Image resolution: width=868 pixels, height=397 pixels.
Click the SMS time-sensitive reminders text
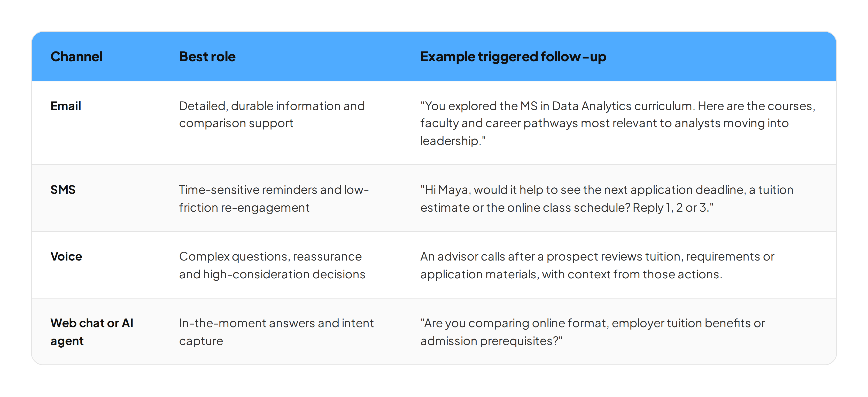[x=274, y=198]
